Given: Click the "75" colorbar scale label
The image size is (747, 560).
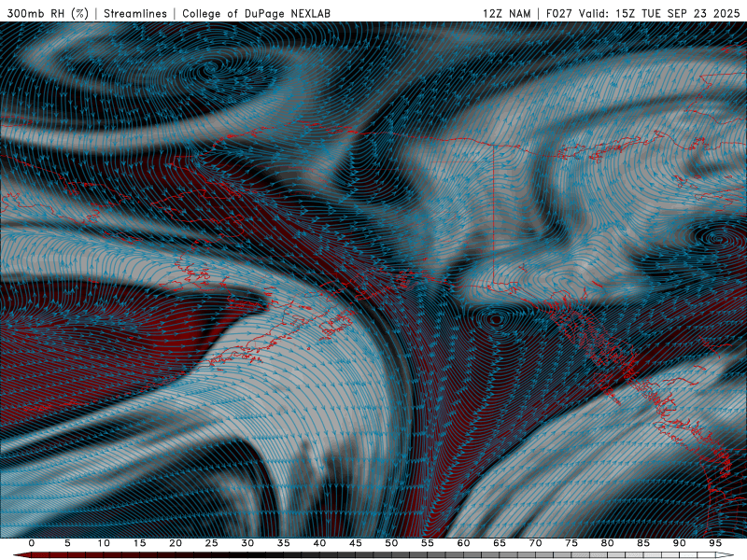Looking at the screenshot, I should coord(571,543).
